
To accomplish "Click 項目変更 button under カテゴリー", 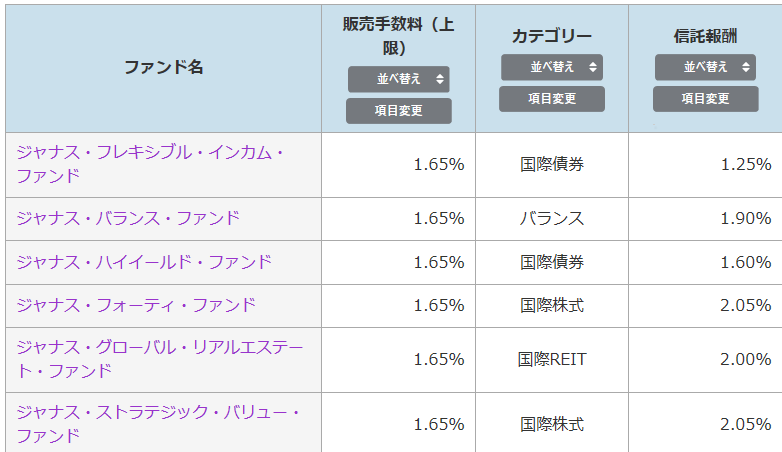I will [x=552, y=99].
